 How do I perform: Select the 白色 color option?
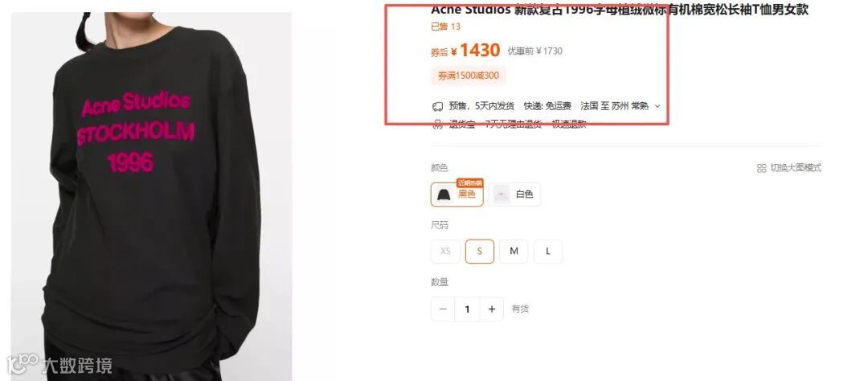[515, 195]
